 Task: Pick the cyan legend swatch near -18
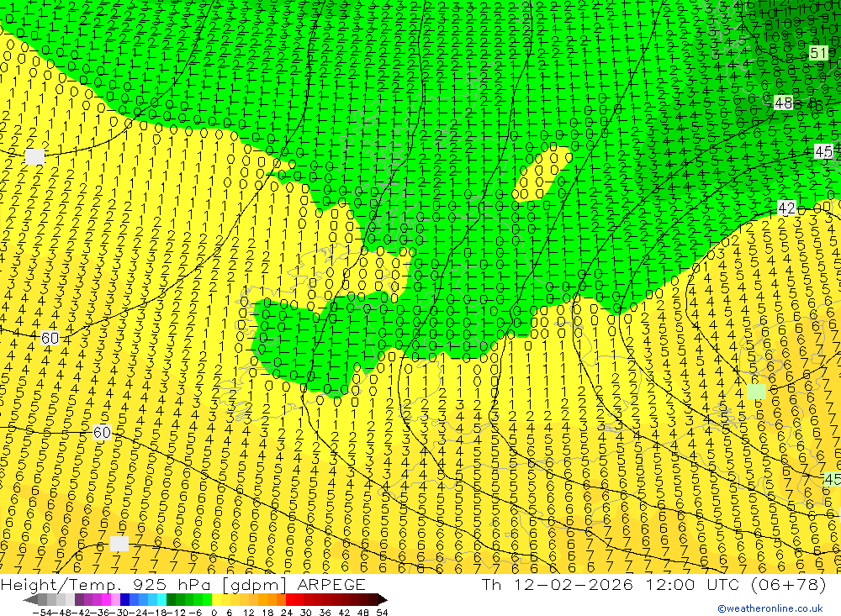[x=161, y=599]
